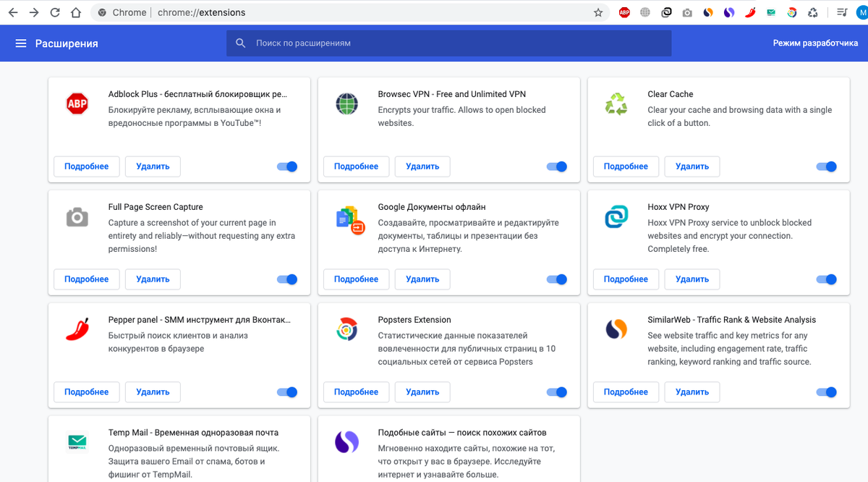Click the 'Temp Mail - Временная одноразовая почта' title
Viewport: 868px width, 482px height.
coord(193,433)
